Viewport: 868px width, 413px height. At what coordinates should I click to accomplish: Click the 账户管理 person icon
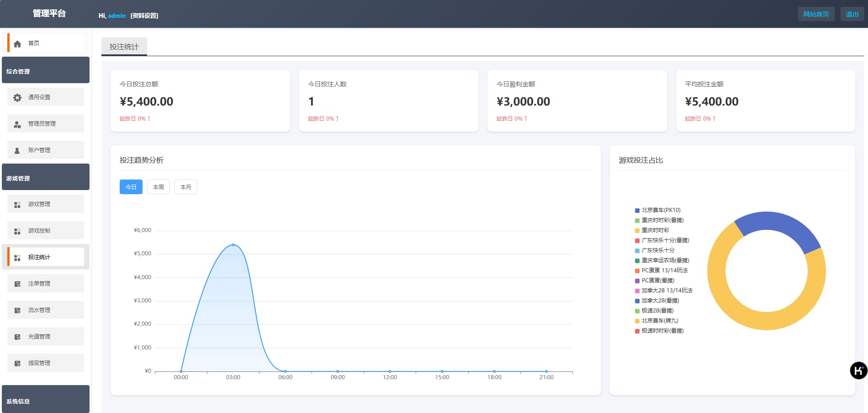click(x=17, y=150)
